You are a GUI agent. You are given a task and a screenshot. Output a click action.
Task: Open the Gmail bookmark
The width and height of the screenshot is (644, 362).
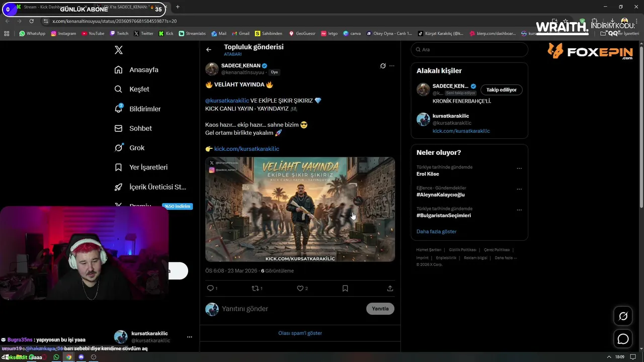(x=240, y=34)
